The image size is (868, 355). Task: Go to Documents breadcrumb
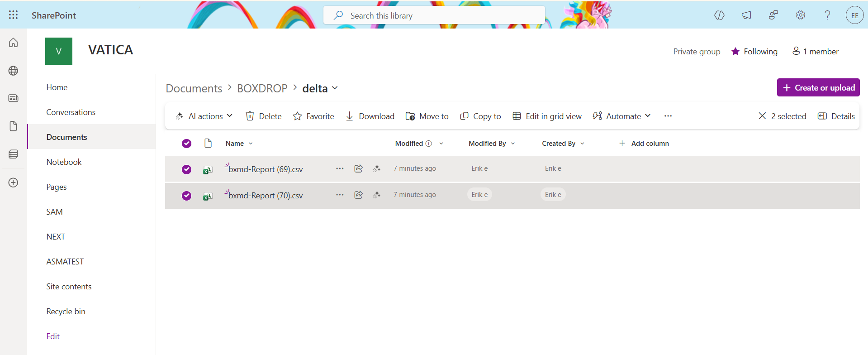194,88
